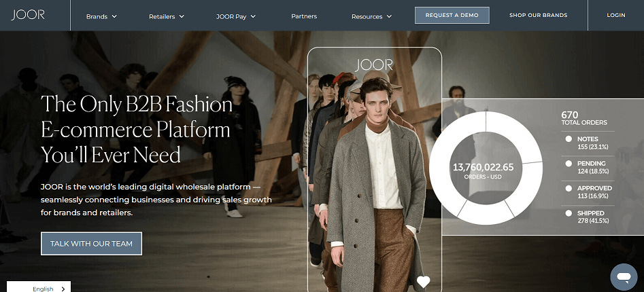This screenshot has height=292, width=644.
Task: Follow the Shop Our Brands link
Action: click(538, 15)
